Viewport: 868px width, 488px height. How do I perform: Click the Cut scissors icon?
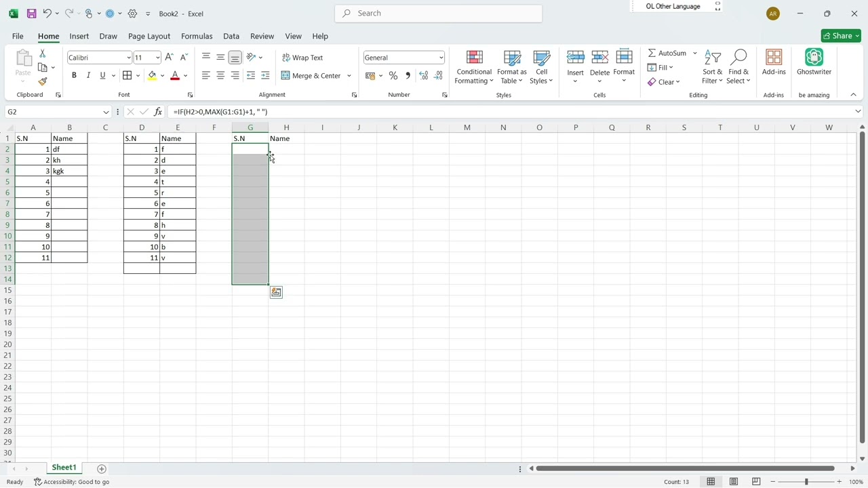click(43, 54)
